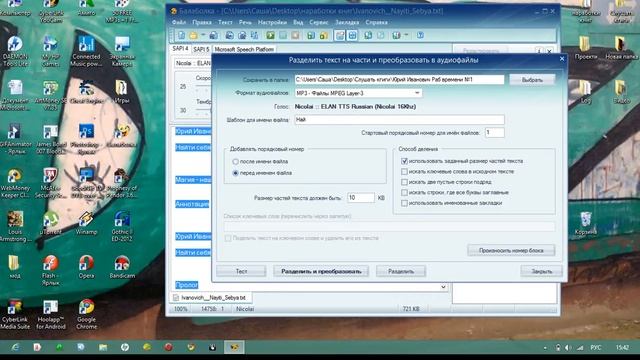This screenshot has width=640, height=360.
Task: Click the Stop icon in Balabolka toolbar
Action: point(295,36)
